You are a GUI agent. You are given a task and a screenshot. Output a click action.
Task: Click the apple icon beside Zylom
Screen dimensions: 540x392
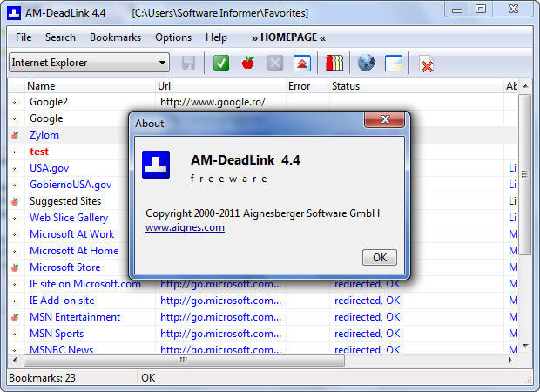click(x=15, y=135)
